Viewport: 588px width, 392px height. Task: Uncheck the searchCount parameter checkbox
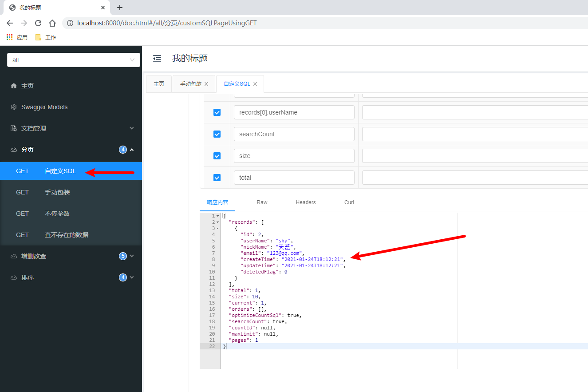pyautogui.click(x=217, y=134)
